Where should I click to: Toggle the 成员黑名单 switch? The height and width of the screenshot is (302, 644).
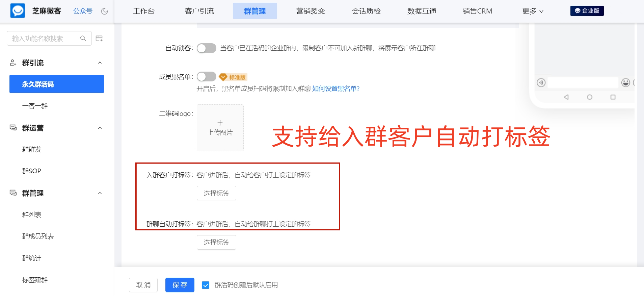[207, 77]
